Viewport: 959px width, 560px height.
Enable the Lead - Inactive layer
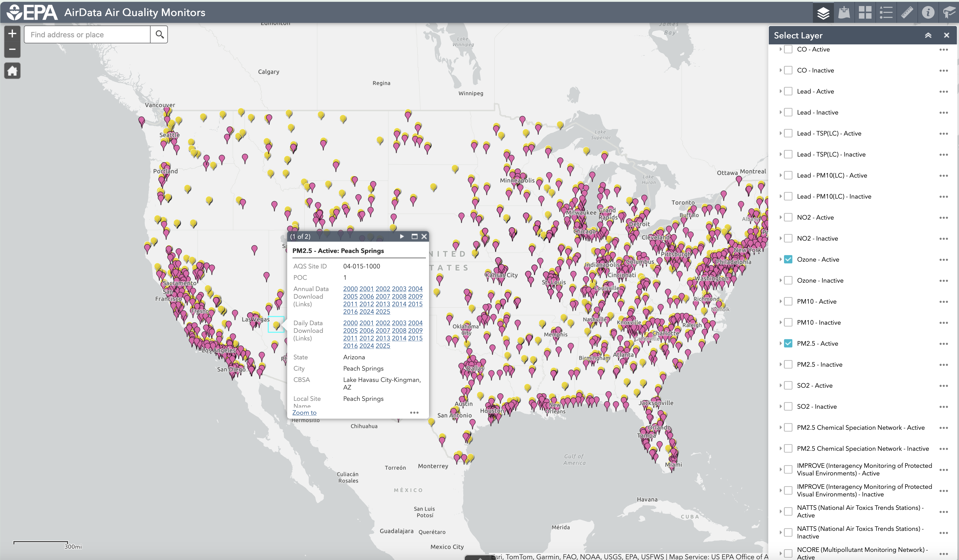point(788,112)
